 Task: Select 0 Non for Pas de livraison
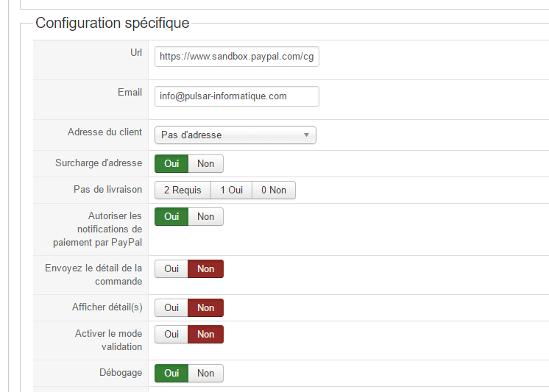point(273,190)
